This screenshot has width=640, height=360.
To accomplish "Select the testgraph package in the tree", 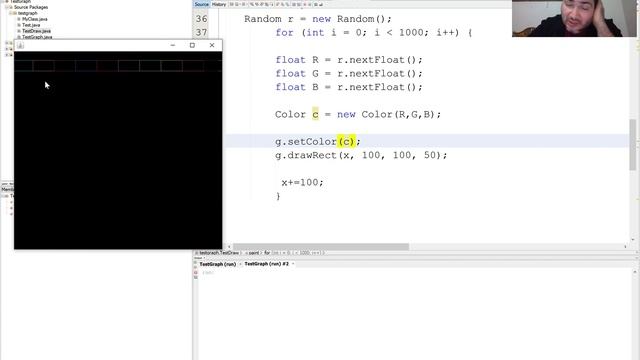I will point(28,13).
